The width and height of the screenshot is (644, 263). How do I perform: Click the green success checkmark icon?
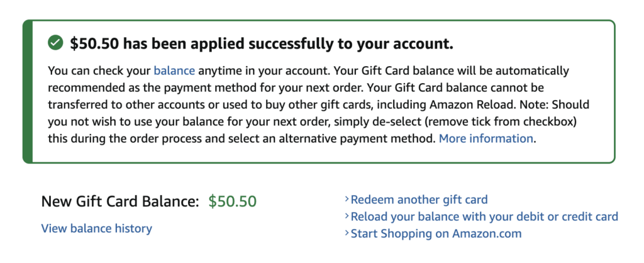click(55, 43)
